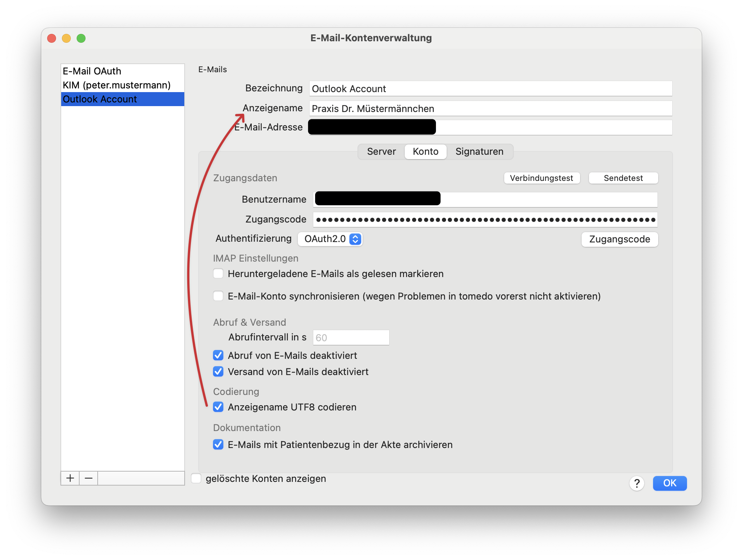Image resolution: width=743 pixels, height=560 pixels.
Task: Switch to the Signaturen tab
Action: pos(479,152)
